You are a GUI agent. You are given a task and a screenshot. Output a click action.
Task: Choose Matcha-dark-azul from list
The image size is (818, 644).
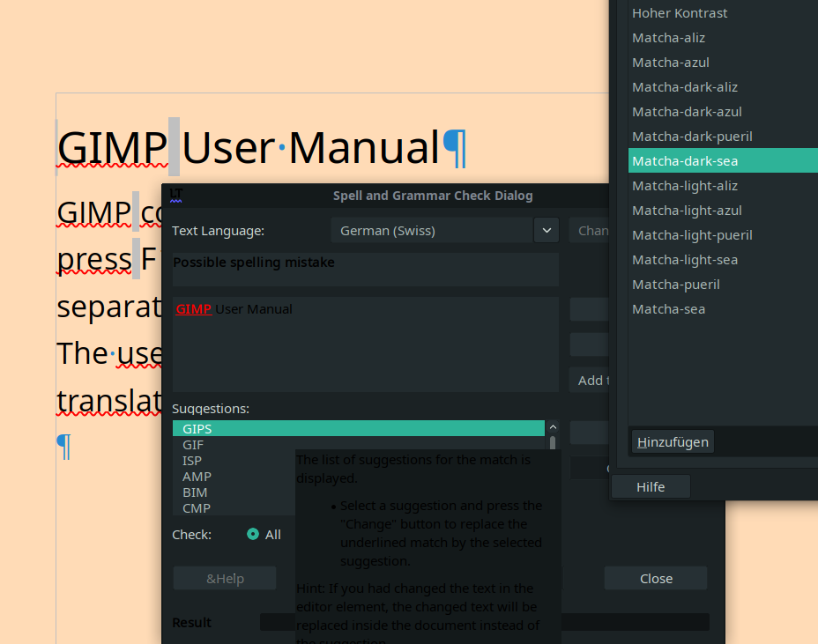tap(687, 112)
